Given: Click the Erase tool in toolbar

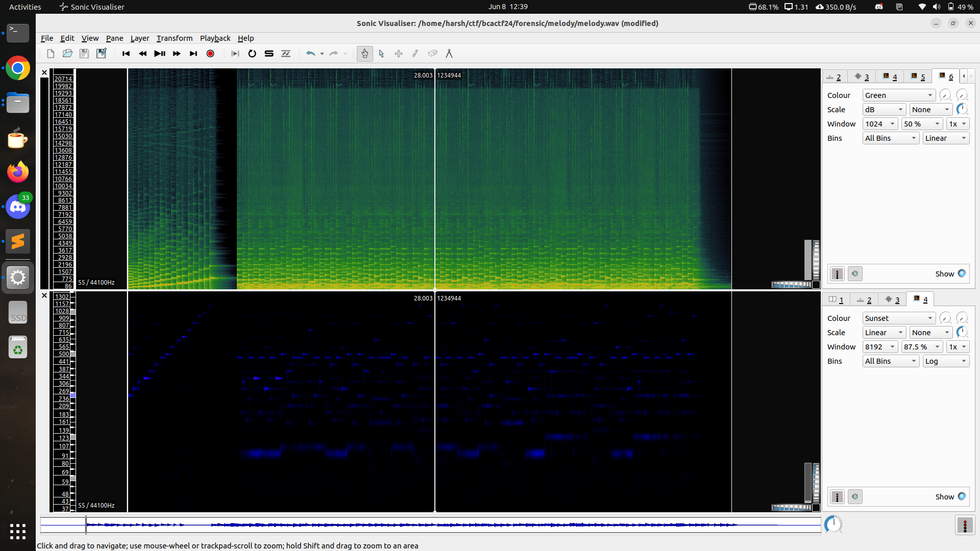Looking at the screenshot, I should click(432, 53).
